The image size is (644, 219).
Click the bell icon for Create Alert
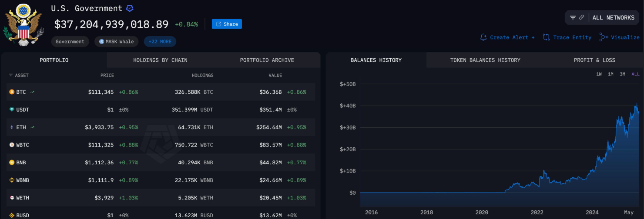point(483,37)
